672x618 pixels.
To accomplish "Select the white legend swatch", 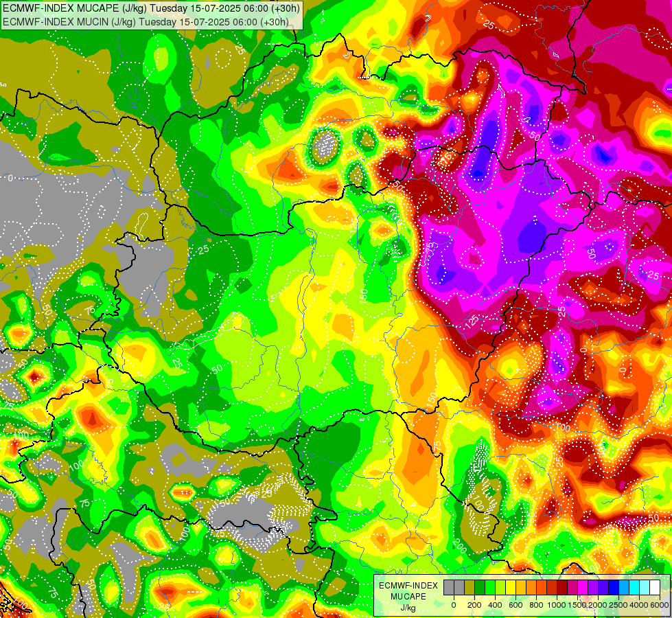I will click(656, 587).
